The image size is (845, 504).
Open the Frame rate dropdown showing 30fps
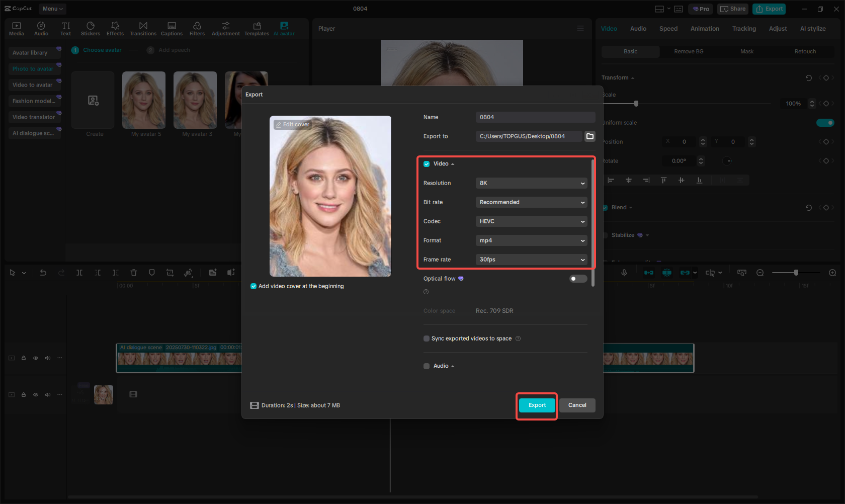coord(531,259)
